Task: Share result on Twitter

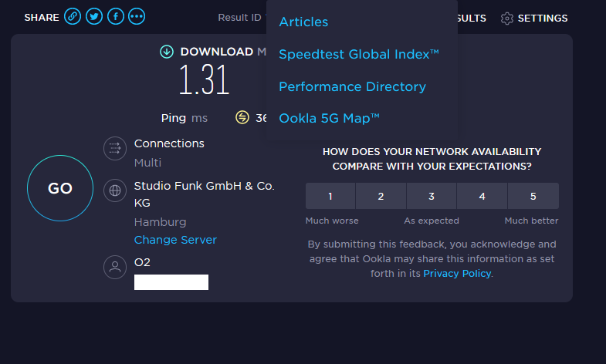Action: pyautogui.click(x=94, y=17)
